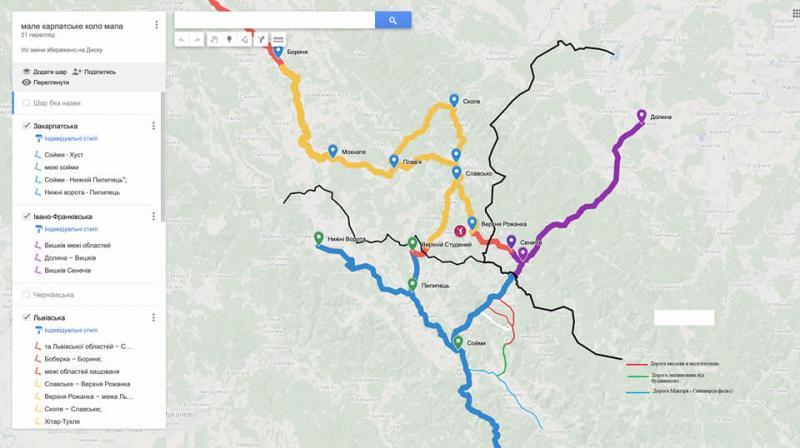Image resolution: width=800 pixels, height=448 pixels.
Task: Select the add marker tool
Action: click(x=230, y=40)
